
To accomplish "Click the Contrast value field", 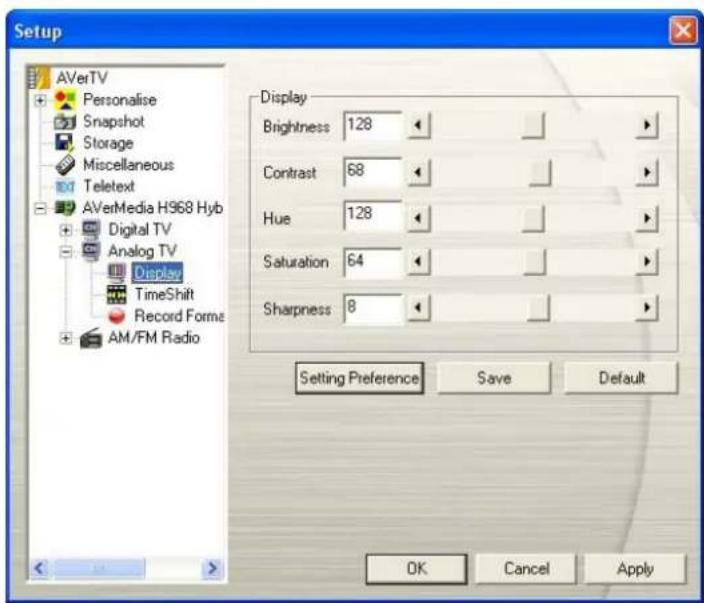I will (373, 172).
